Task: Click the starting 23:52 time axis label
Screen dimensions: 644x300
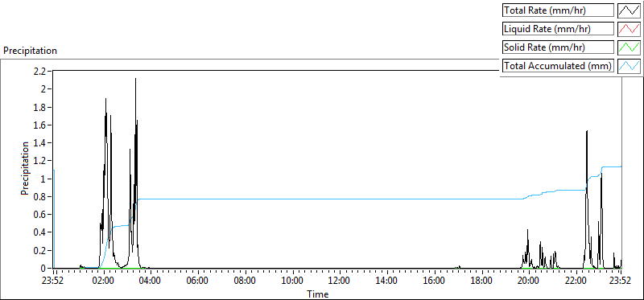Action: point(54,282)
